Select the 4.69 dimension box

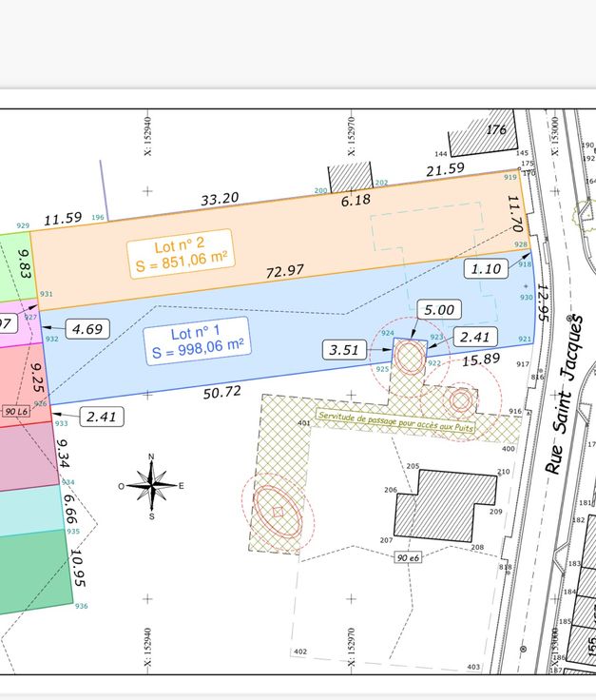pos(87,329)
